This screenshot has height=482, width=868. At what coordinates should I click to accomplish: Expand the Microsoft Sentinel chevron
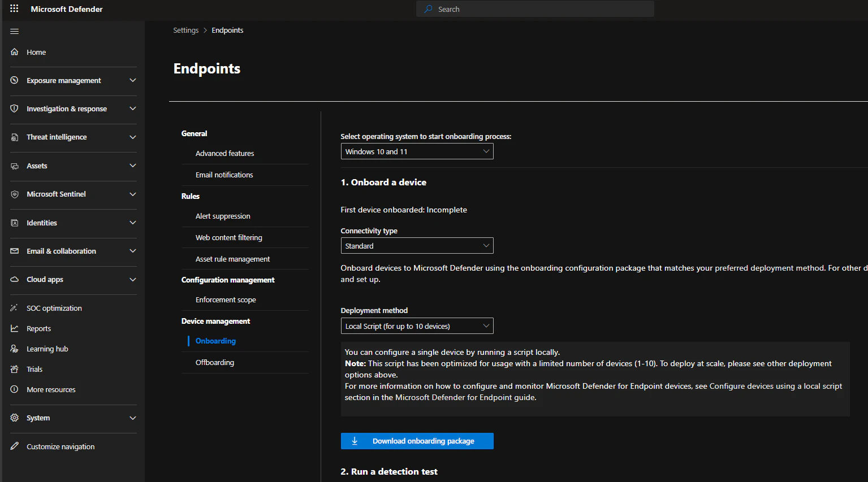(x=133, y=194)
